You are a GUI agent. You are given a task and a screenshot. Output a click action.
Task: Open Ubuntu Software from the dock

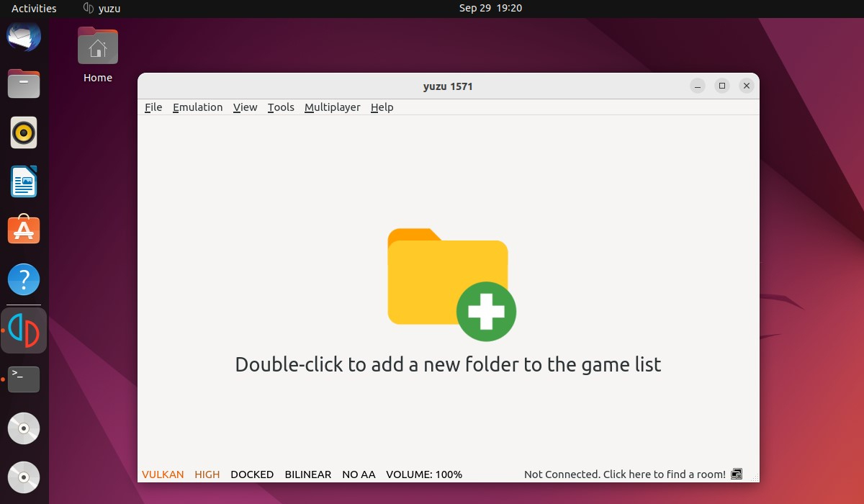24,230
